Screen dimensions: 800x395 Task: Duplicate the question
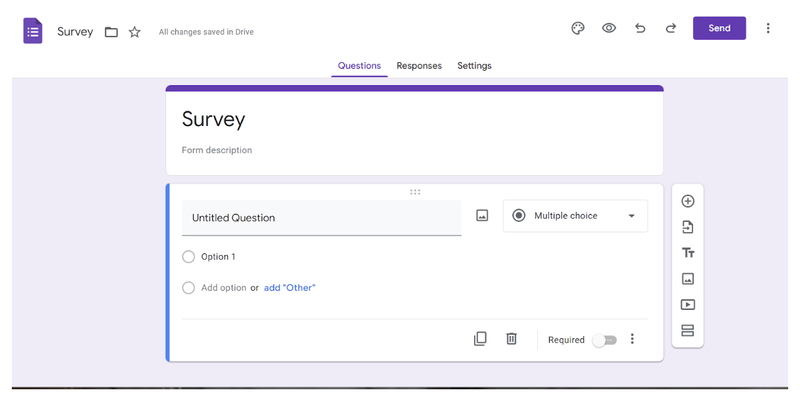480,339
